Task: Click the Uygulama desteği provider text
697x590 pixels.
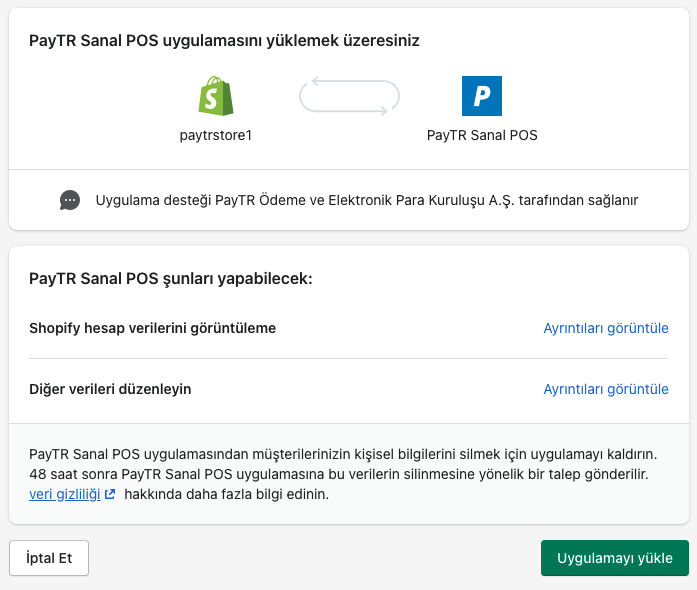Action: pos(366,200)
